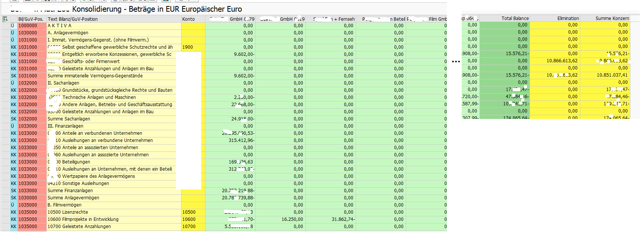Select the Konto cell containing 10600
644x239 pixels.
(189, 219)
